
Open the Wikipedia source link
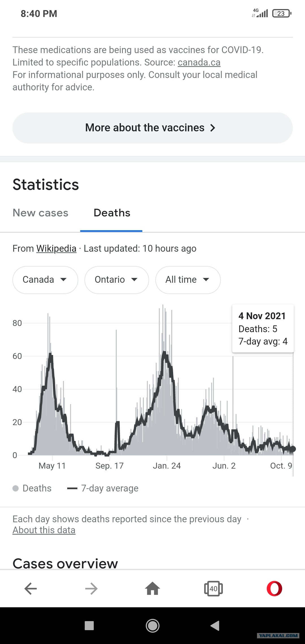(56, 249)
